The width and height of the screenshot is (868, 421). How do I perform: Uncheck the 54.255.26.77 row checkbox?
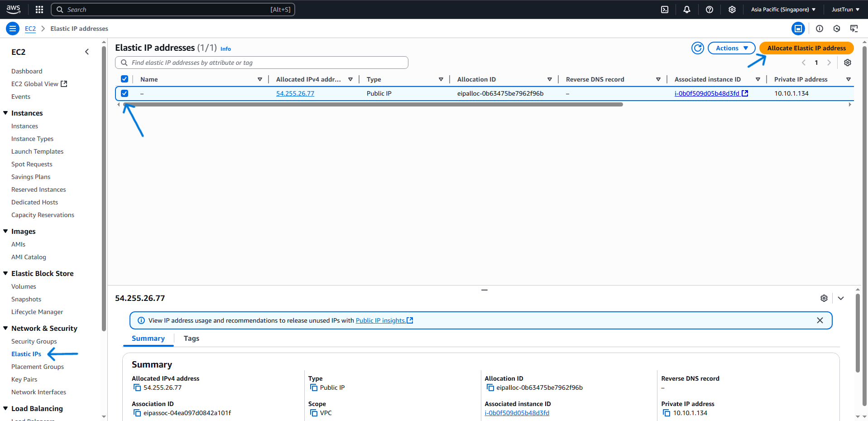tap(125, 93)
